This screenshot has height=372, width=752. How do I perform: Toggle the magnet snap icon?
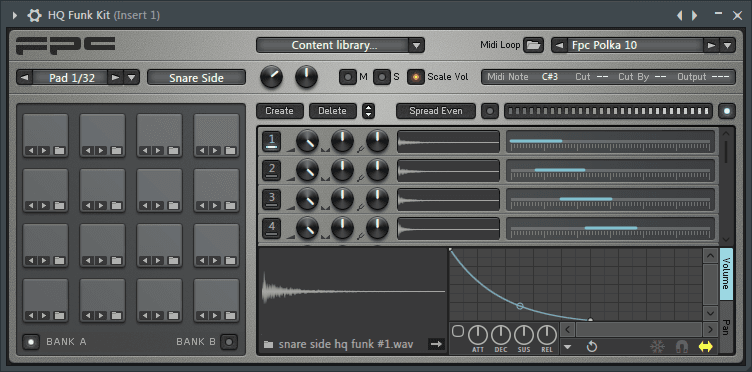coord(682,347)
